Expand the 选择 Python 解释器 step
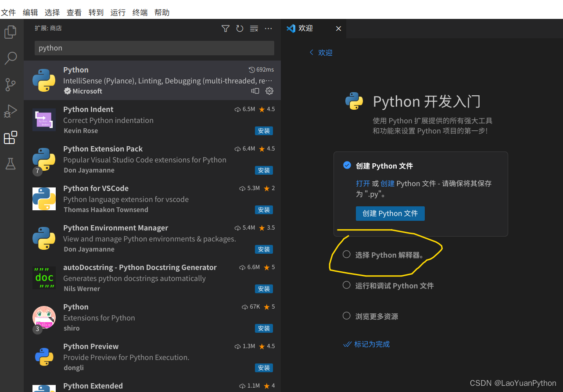 (x=390, y=255)
